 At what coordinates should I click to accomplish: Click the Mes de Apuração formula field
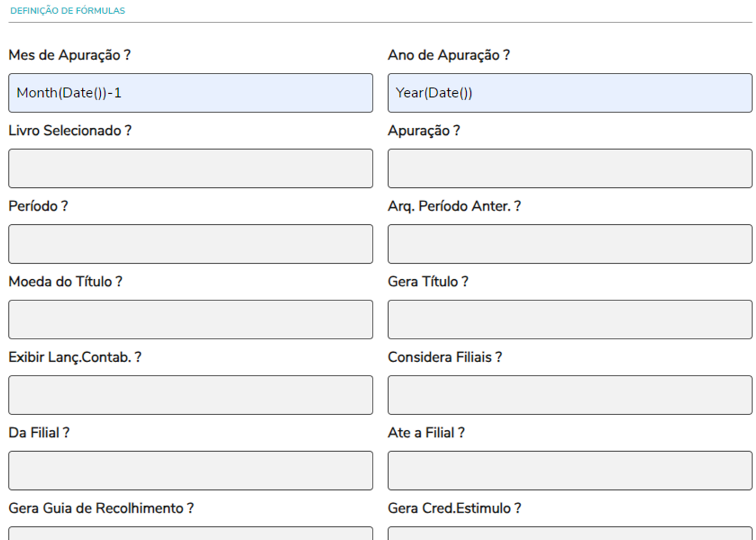pos(190,93)
